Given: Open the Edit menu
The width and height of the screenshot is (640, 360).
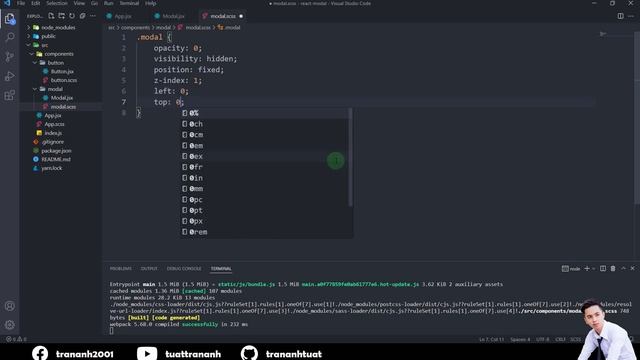Looking at the screenshot, I should [36, 3].
